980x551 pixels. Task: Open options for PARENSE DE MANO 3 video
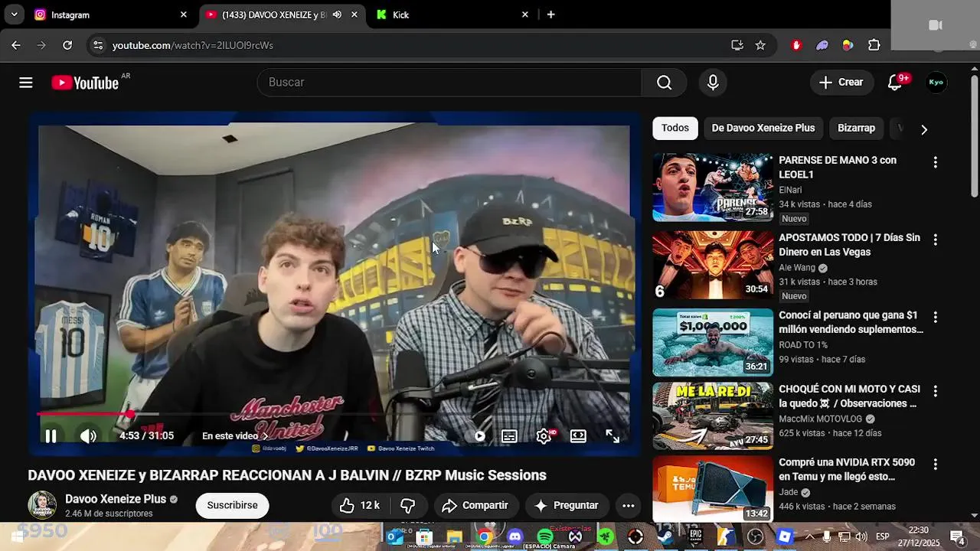935,162
